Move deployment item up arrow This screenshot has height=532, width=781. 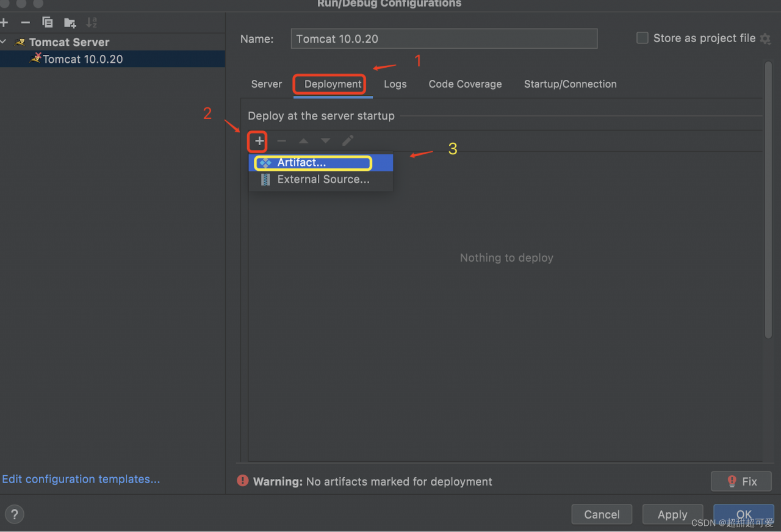pos(303,141)
